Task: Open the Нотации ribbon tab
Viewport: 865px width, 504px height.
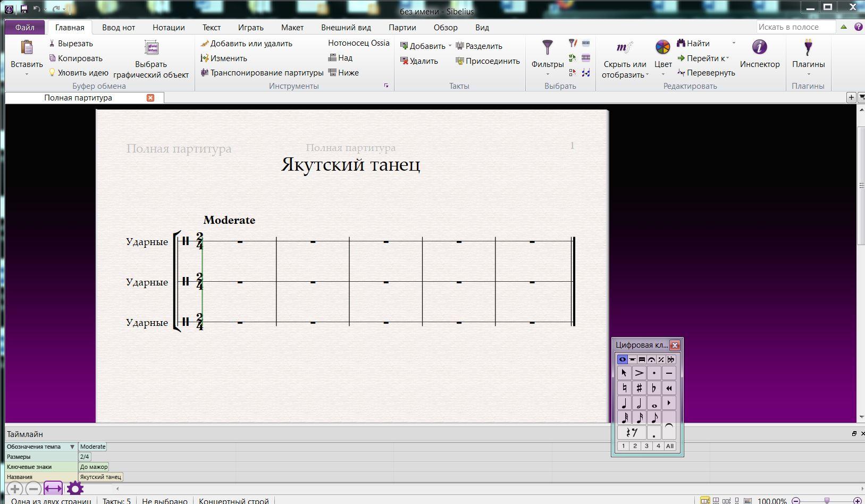Action: point(169,28)
